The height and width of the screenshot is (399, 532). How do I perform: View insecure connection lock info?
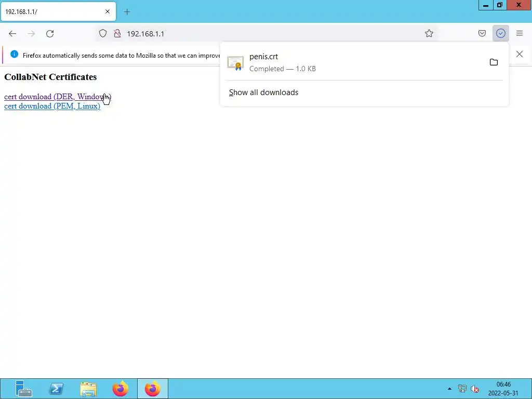pos(117,34)
